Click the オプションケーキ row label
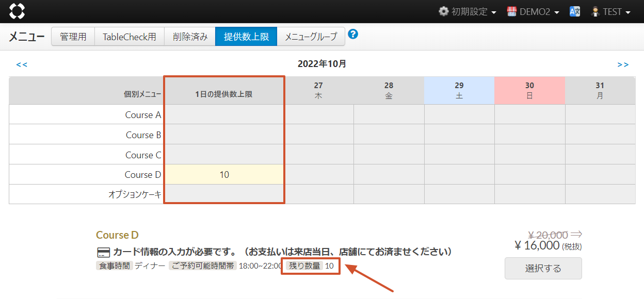The height and width of the screenshot is (299, 644). [x=135, y=195]
